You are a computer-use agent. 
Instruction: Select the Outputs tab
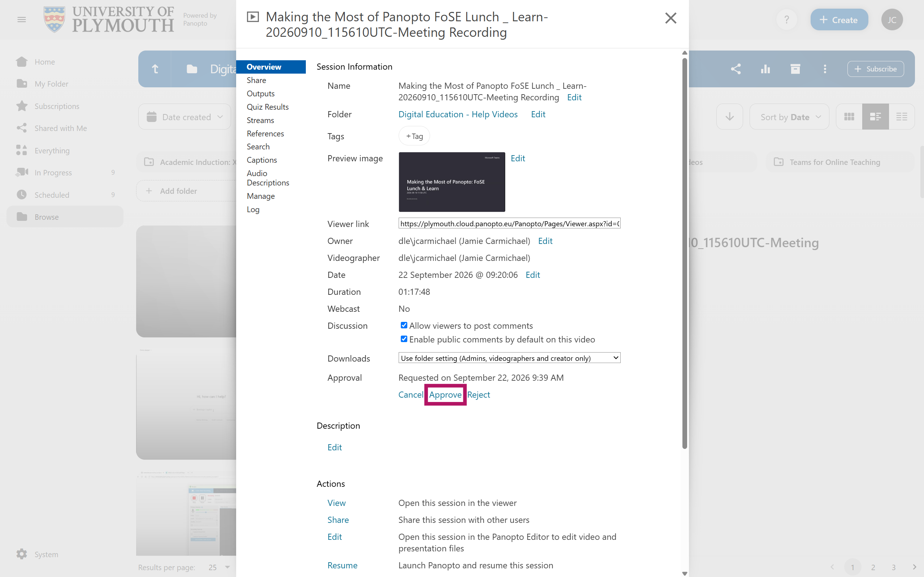pos(260,93)
